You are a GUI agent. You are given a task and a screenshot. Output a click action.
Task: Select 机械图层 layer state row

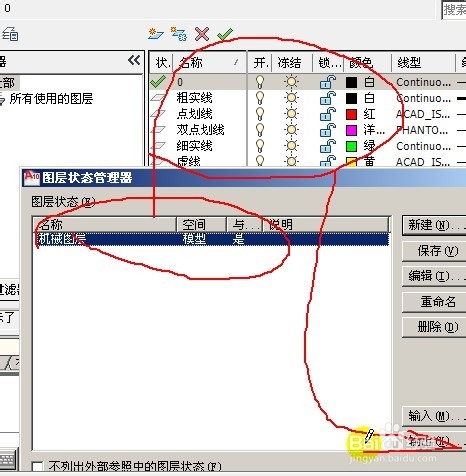(212, 239)
